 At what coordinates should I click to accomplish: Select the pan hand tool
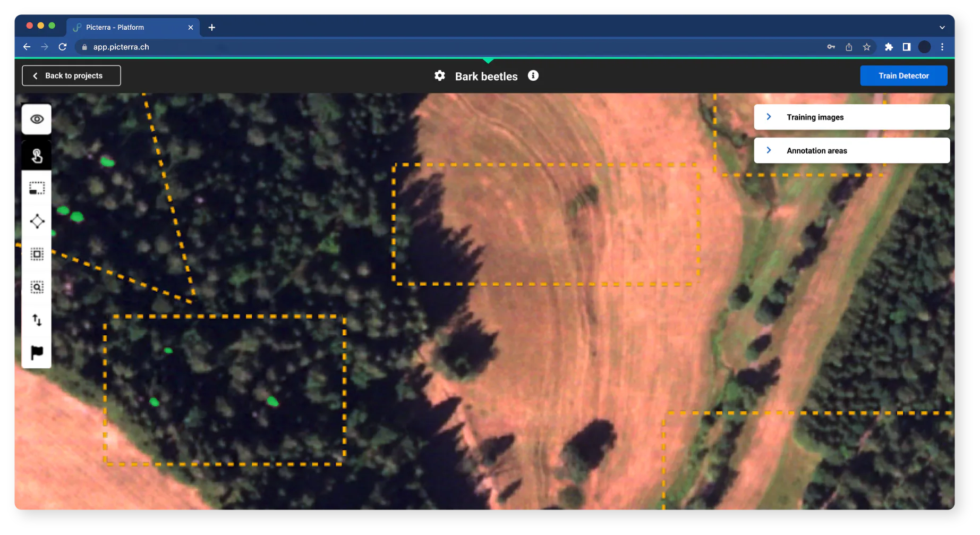coord(37,156)
